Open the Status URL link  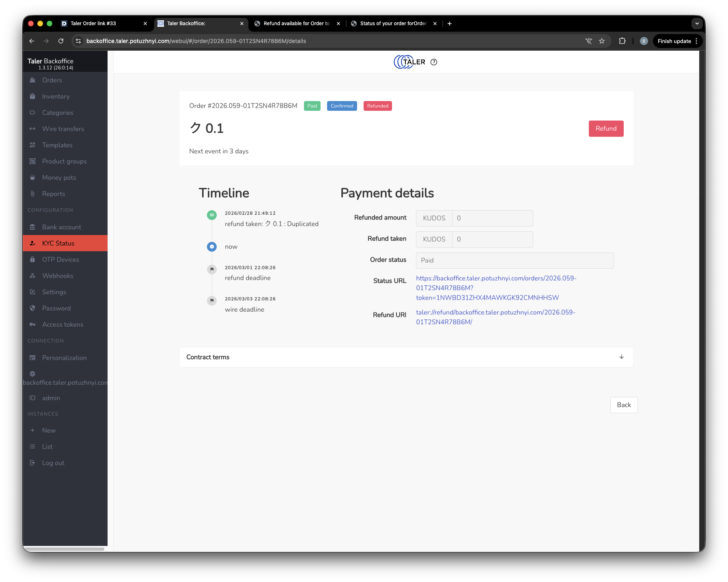click(x=496, y=288)
